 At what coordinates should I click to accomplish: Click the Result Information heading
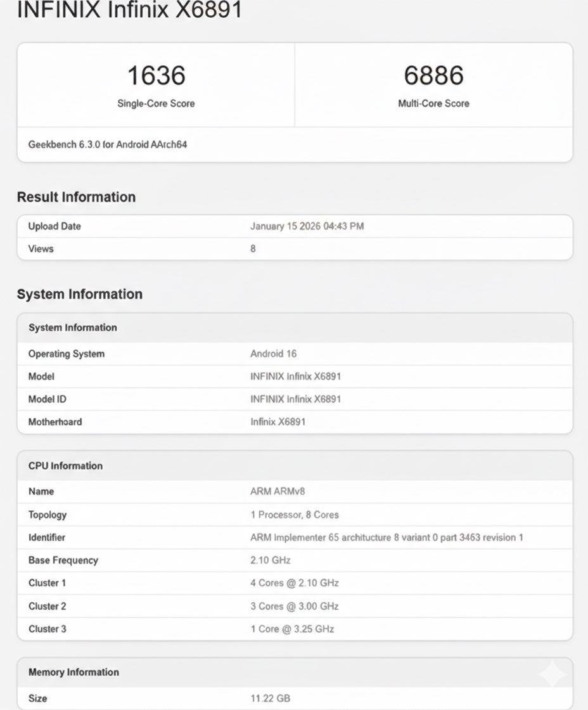[76, 197]
